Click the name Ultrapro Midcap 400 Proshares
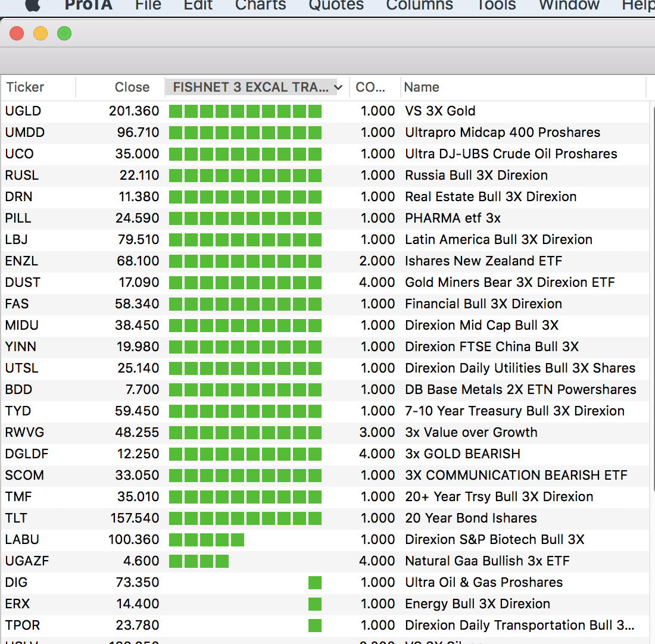 (x=503, y=132)
